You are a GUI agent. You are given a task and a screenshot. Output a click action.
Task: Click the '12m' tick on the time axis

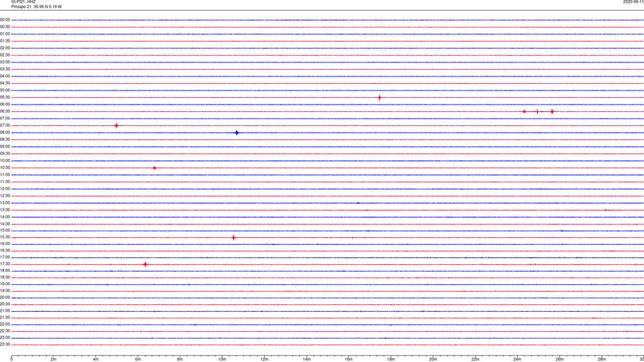(x=264, y=359)
